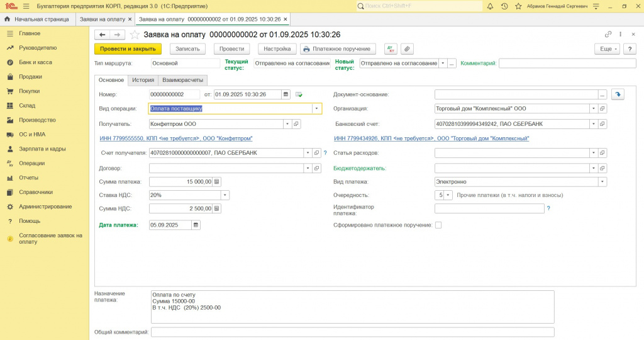Click the question mark help button
Screen dimensions: 644x340
[630, 49]
